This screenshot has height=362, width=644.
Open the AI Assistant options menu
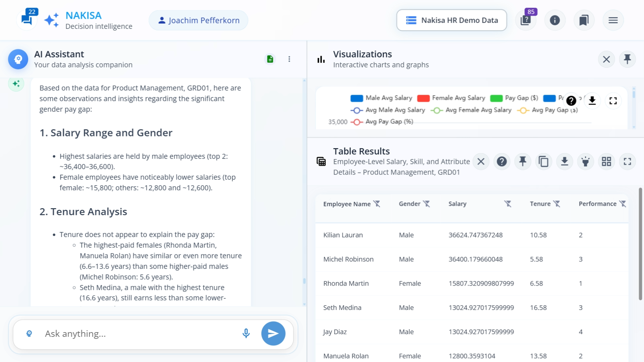click(289, 59)
